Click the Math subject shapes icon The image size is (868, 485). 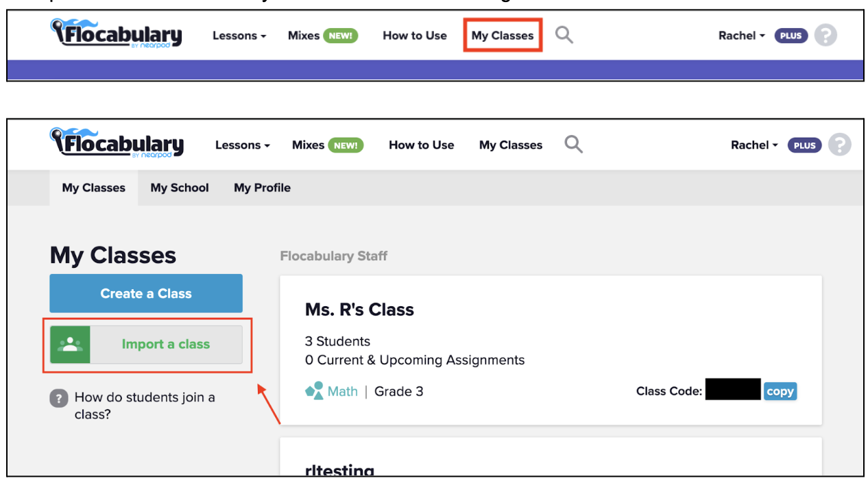coord(314,391)
